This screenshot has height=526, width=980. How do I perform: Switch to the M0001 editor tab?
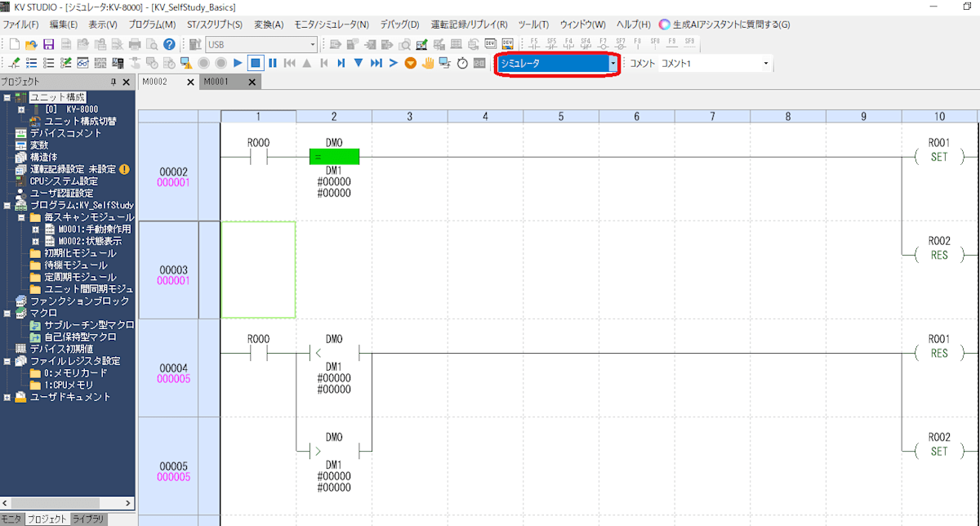[x=216, y=82]
